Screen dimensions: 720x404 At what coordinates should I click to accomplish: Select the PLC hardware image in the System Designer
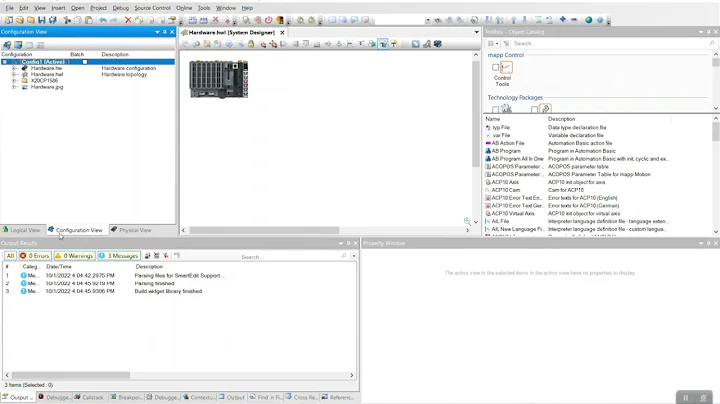point(219,79)
